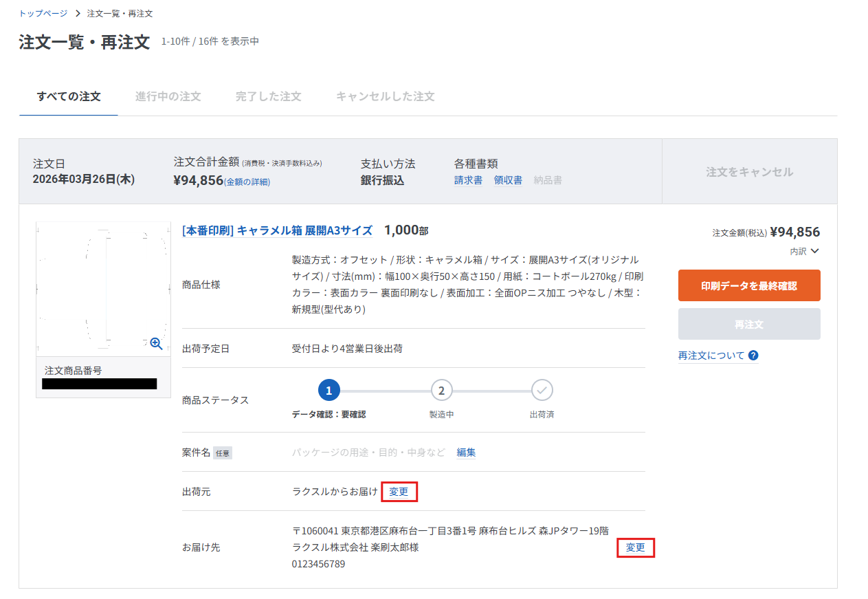Click 1,000部 quantity text
This screenshot has width=868, height=599.
(x=406, y=230)
